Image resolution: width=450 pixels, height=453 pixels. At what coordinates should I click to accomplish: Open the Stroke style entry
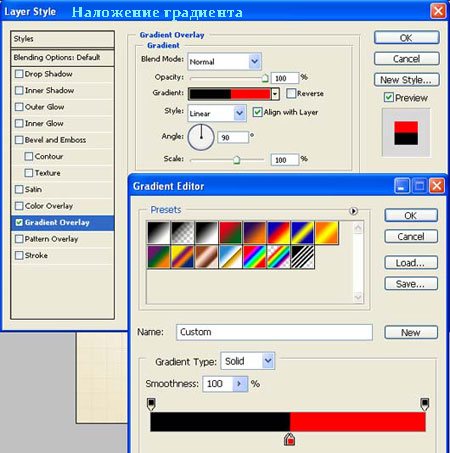63,256
